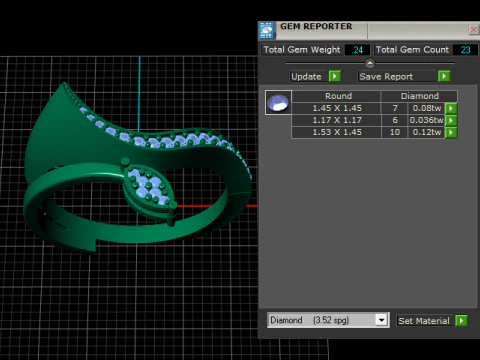Click the quantity 10 cell
This screenshot has width=480, height=360.
(395, 132)
